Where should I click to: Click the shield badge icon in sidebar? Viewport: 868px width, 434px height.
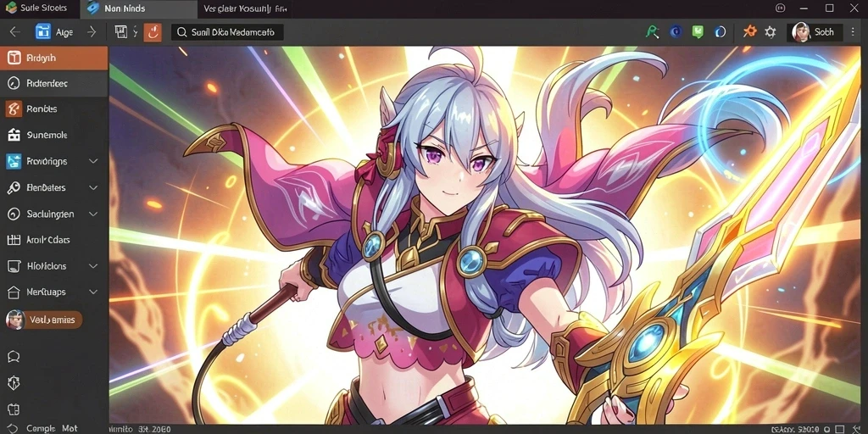[x=14, y=382]
